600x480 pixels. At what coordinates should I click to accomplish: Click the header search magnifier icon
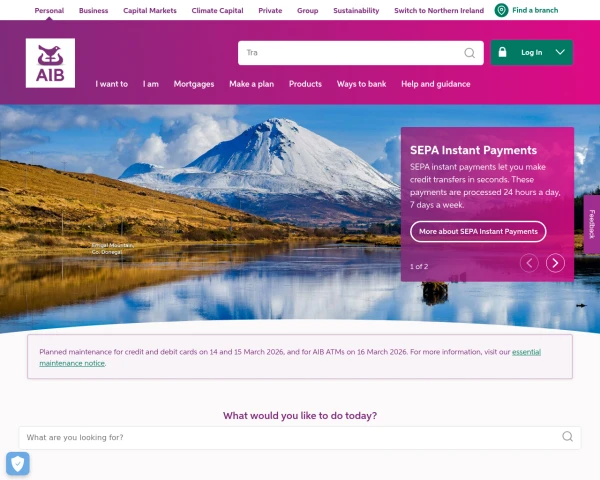tap(470, 53)
